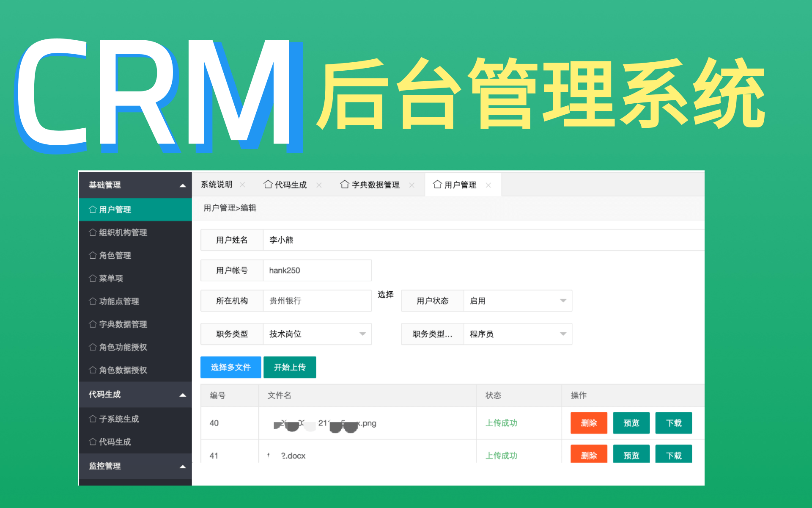Click the 上传成功 status in row 40

click(501, 423)
